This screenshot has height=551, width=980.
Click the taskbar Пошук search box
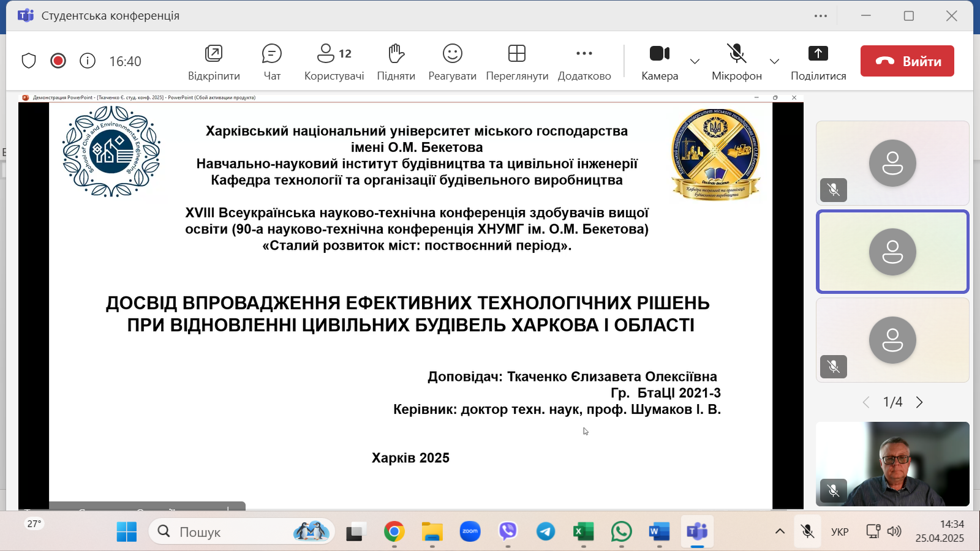pos(242,531)
